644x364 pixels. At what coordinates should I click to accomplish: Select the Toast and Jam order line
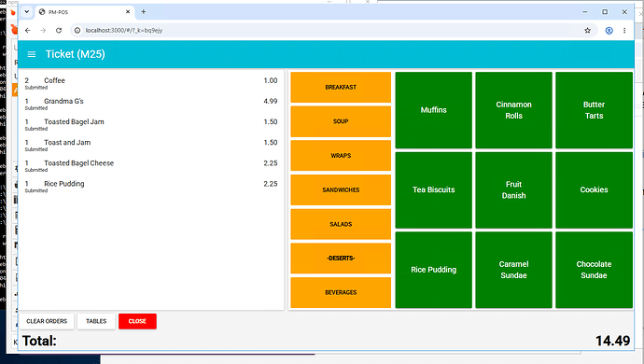click(151, 145)
